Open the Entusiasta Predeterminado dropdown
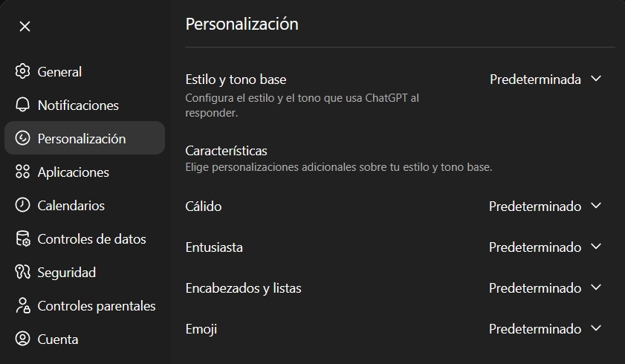Viewport: 625px width, 364px height. coord(545,247)
